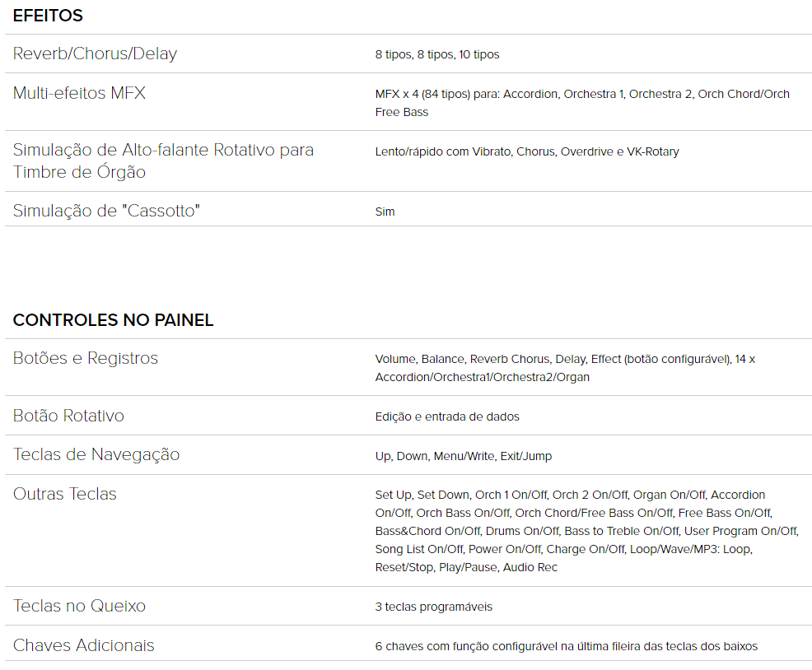This screenshot has height=670, width=812.
Task: Click the 'Edição e entrada de dados' text
Action: (447, 416)
